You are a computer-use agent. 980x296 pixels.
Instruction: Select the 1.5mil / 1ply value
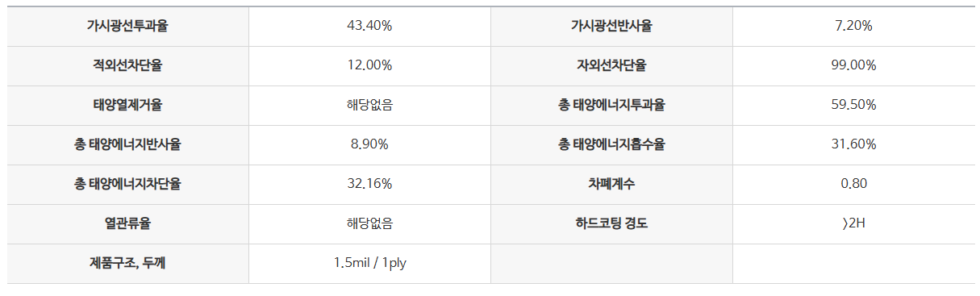(x=369, y=263)
